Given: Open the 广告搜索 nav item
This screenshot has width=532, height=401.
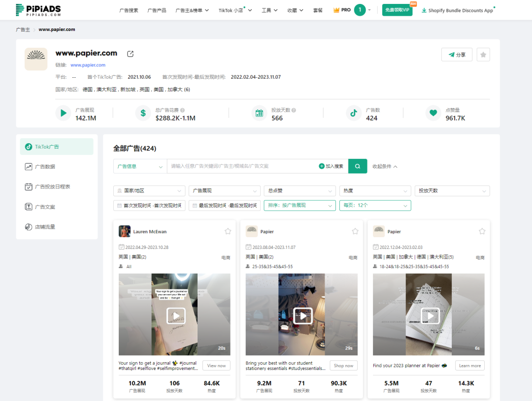Looking at the screenshot, I should (x=129, y=10).
